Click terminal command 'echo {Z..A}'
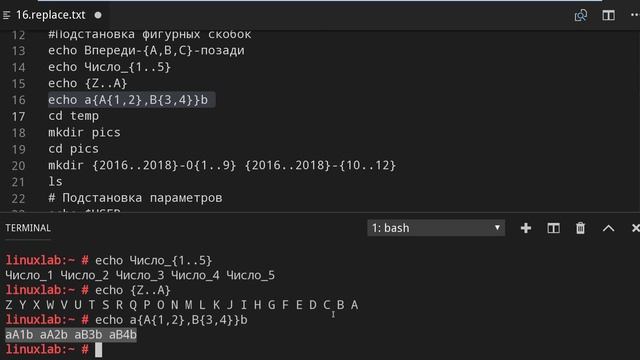The width and height of the screenshot is (640, 360). [133, 290]
